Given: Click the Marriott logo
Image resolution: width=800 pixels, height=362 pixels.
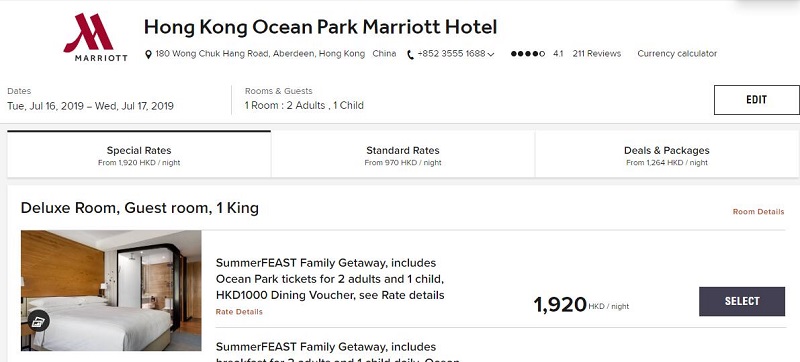Looking at the screenshot, I should pyautogui.click(x=95, y=37).
